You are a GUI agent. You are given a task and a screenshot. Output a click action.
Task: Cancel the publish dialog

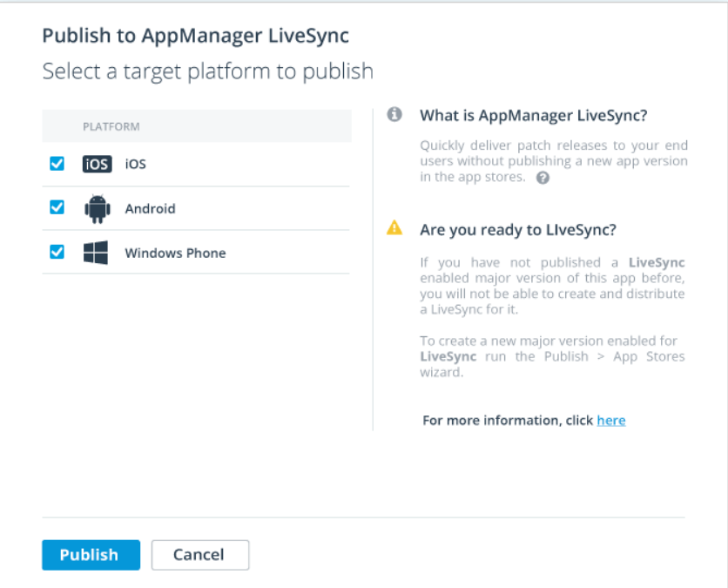pos(200,555)
